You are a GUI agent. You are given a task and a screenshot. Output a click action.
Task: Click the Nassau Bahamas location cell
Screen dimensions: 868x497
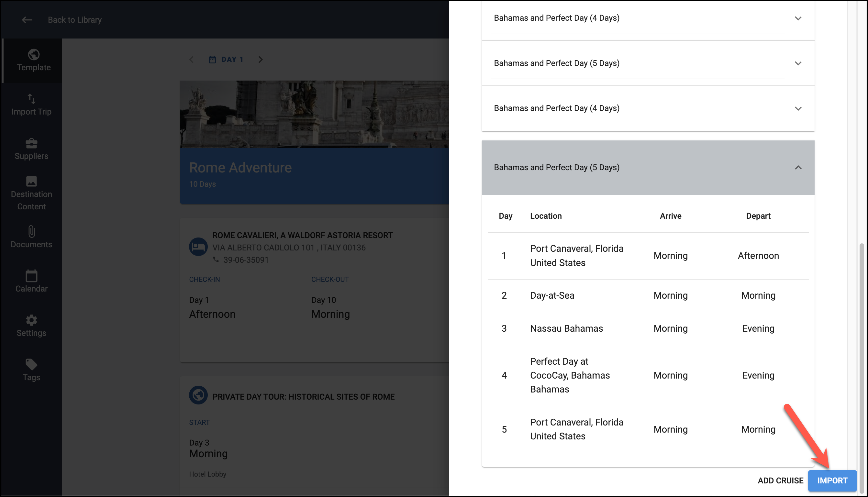tap(566, 328)
